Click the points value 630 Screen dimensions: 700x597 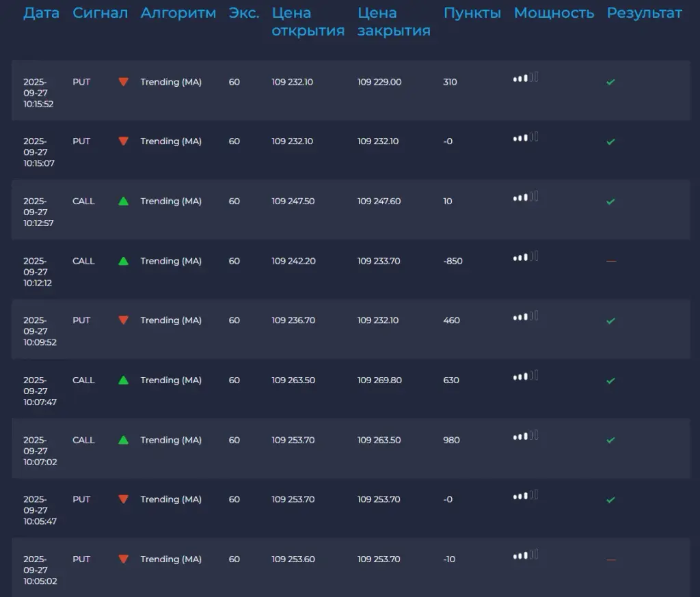[451, 380]
